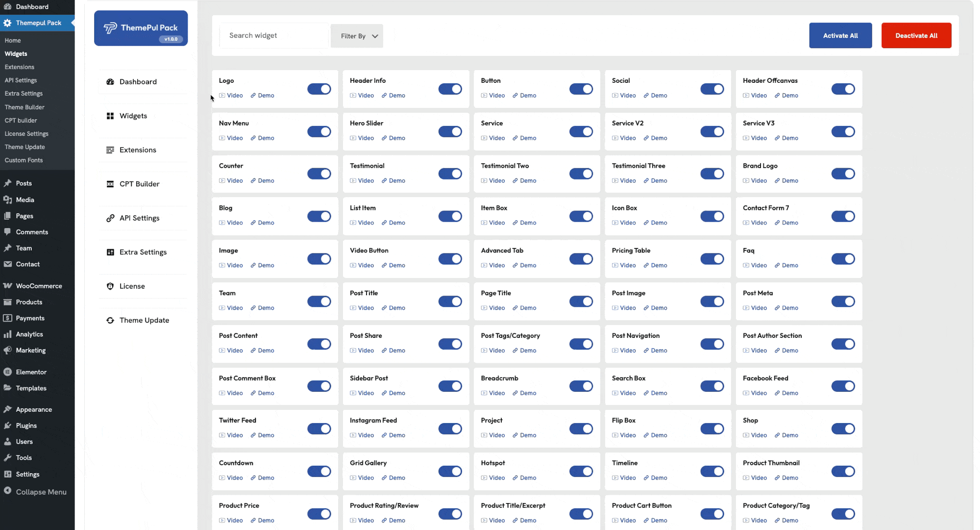The image size is (980, 530).
Task: Select Extra Settings in plugin panel
Action: point(143,252)
